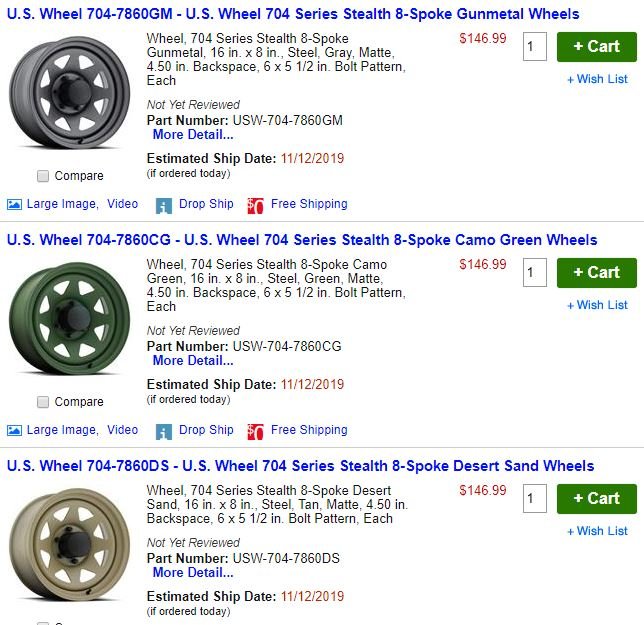Click the Large Image picture icon for Gunmetal wheel
Viewport: 644px width, 625px height.
point(14,204)
